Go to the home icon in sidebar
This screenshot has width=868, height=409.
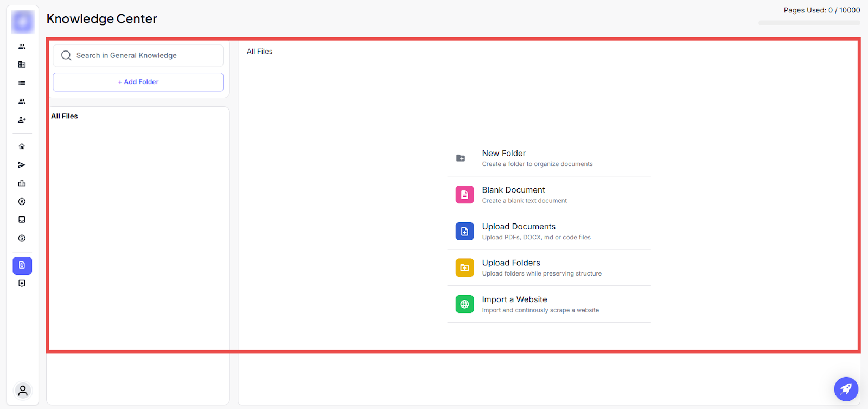[22, 146]
